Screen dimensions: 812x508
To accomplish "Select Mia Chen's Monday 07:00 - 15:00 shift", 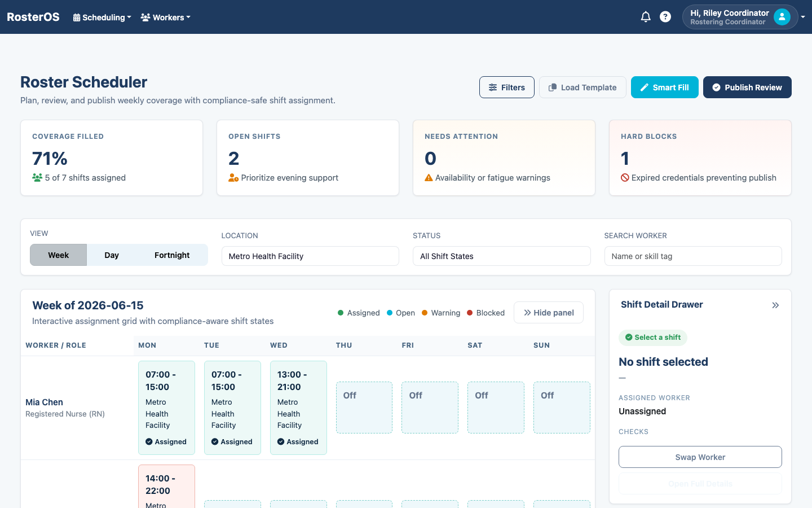I will click(x=166, y=408).
